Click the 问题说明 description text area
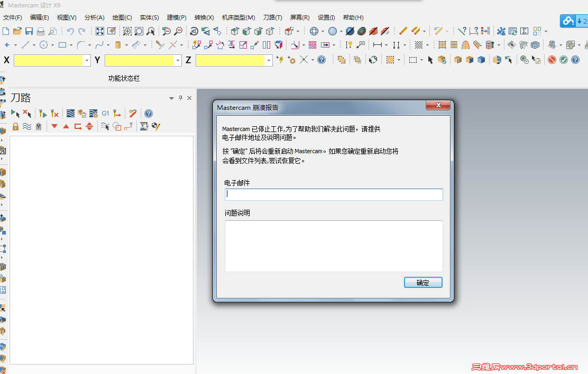Screen dimensions: 588x374 pos(334,246)
